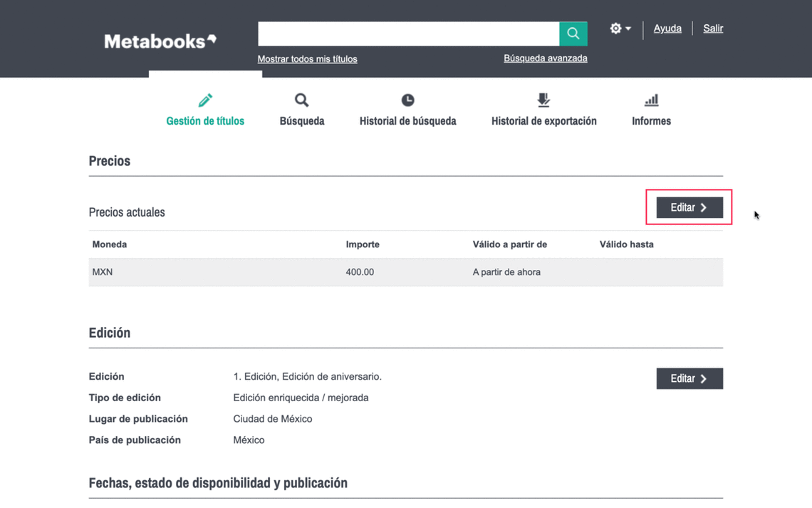Select the Historial de exportación tab label
This screenshot has width=812, height=508.
[x=543, y=121]
